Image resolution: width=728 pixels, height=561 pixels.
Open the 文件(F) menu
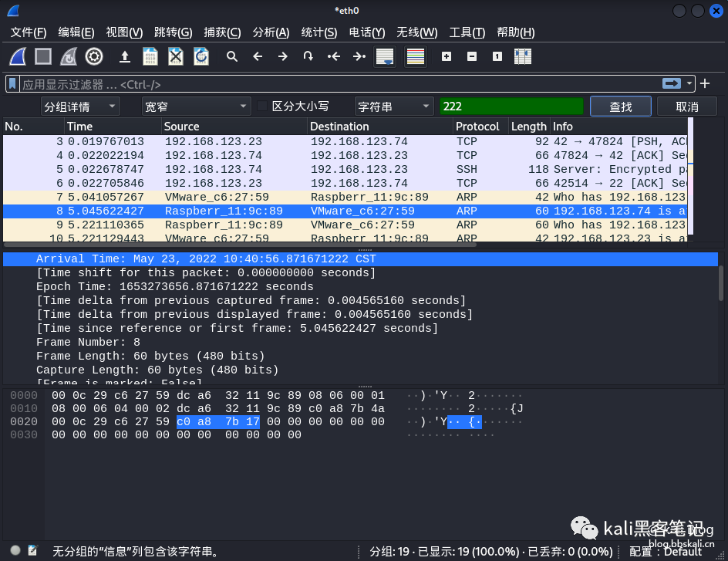tap(29, 32)
